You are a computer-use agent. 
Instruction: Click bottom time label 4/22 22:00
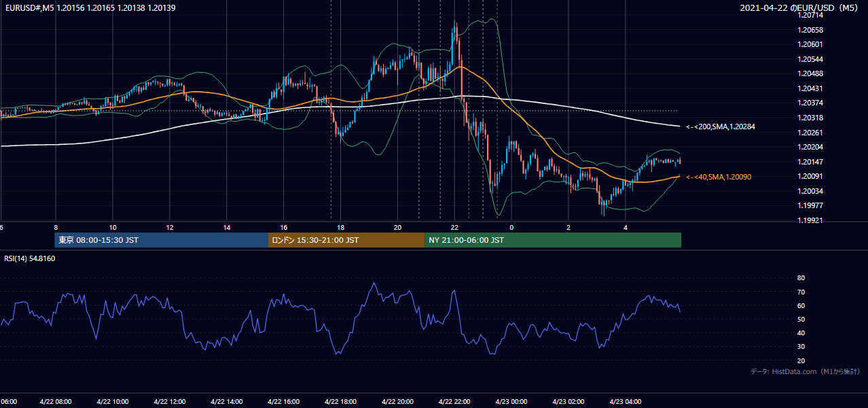(454, 402)
